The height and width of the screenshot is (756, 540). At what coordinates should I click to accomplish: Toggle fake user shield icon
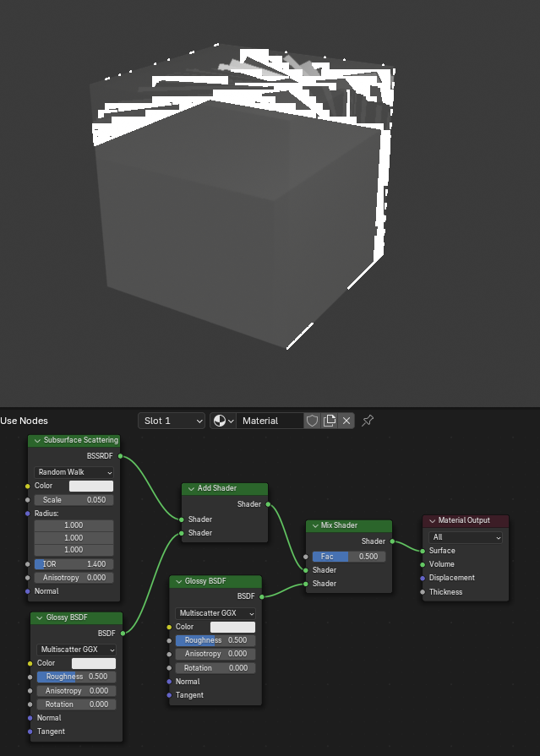click(x=312, y=421)
